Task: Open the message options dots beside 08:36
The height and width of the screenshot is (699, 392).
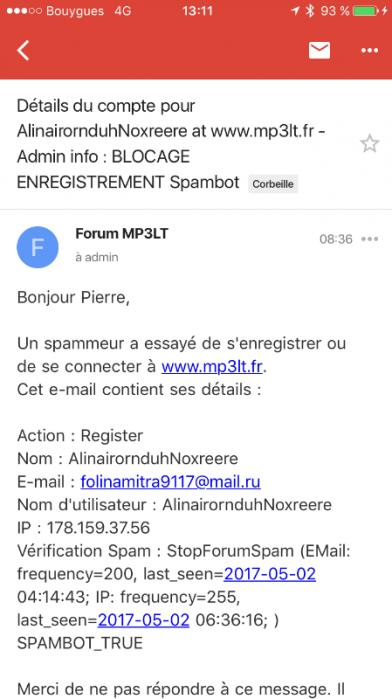Action: (370, 239)
